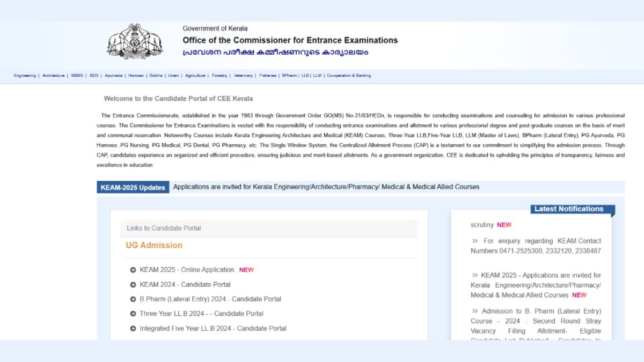Open the Engineering menu item
The image size is (644, 362).
(x=25, y=76)
